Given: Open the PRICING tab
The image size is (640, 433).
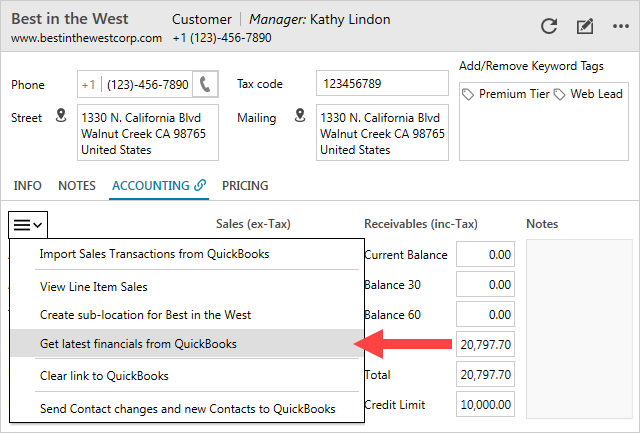Looking at the screenshot, I should pyautogui.click(x=245, y=186).
